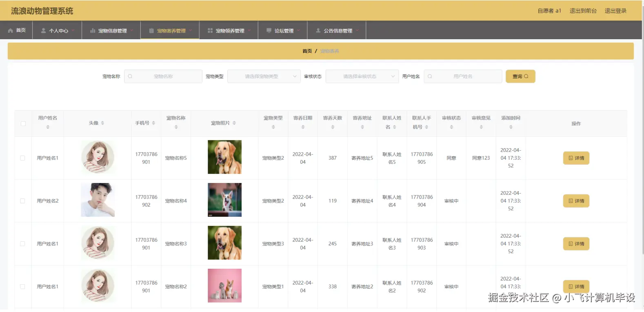
Task: Check the row for 宠物名称3
Action: click(22, 244)
